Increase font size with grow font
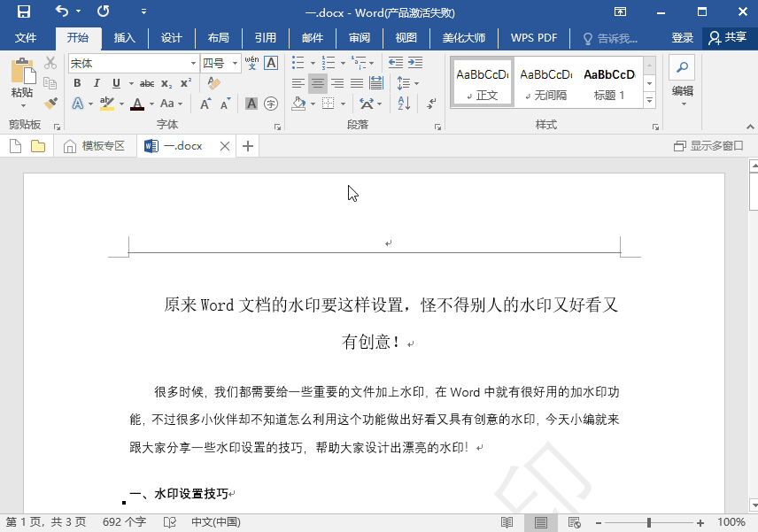This screenshot has height=532, width=758. click(x=205, y=104)
